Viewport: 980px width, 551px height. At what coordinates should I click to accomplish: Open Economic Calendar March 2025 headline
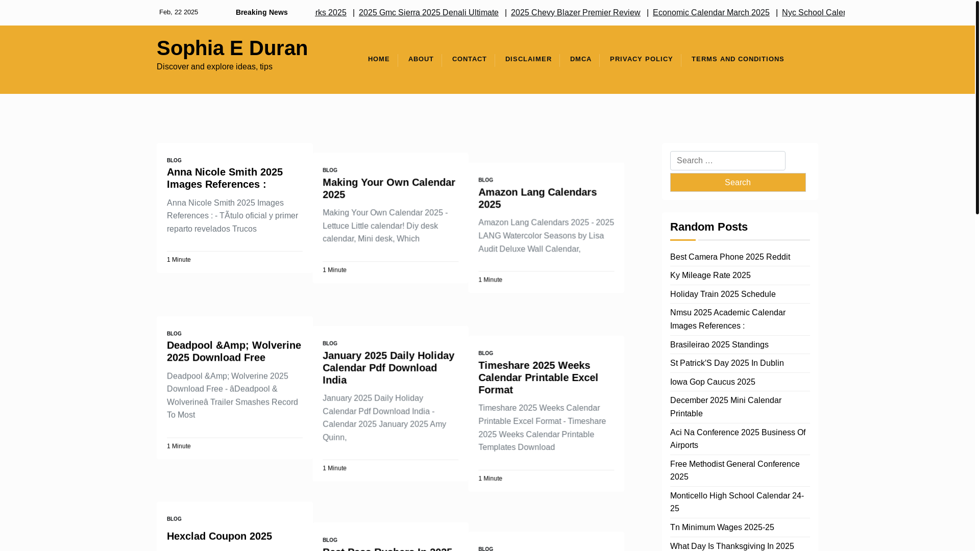710,12
